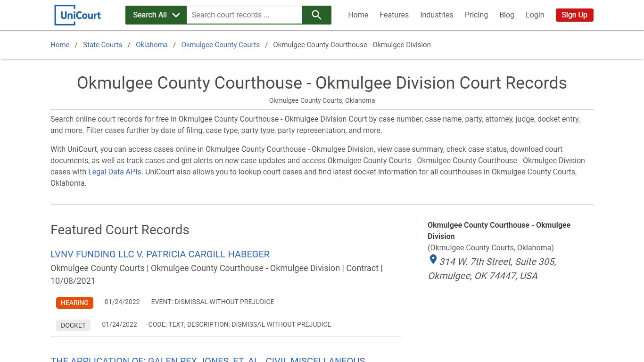Open the Industries menu item
Screen dimensions: 644x362
coord(437,15)
